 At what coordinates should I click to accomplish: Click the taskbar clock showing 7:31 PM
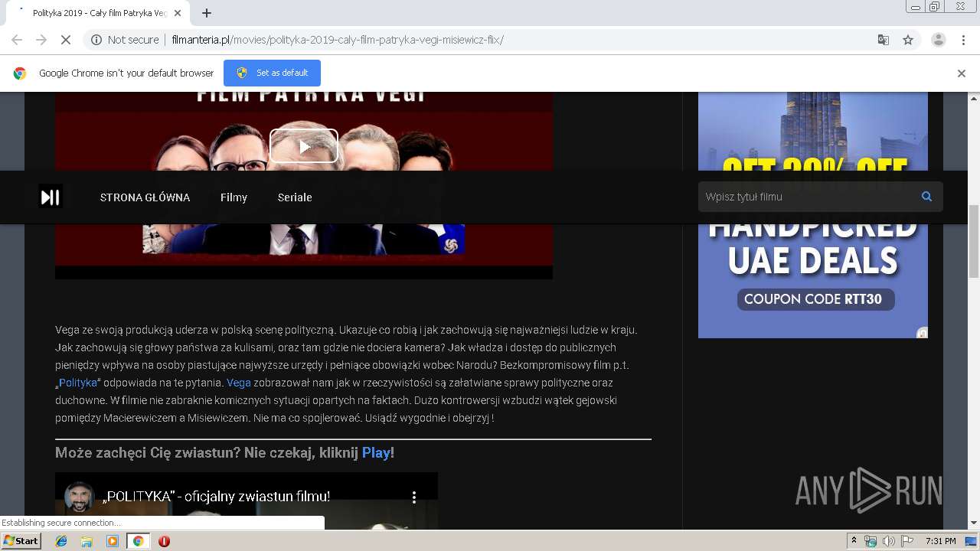point(941,541)
